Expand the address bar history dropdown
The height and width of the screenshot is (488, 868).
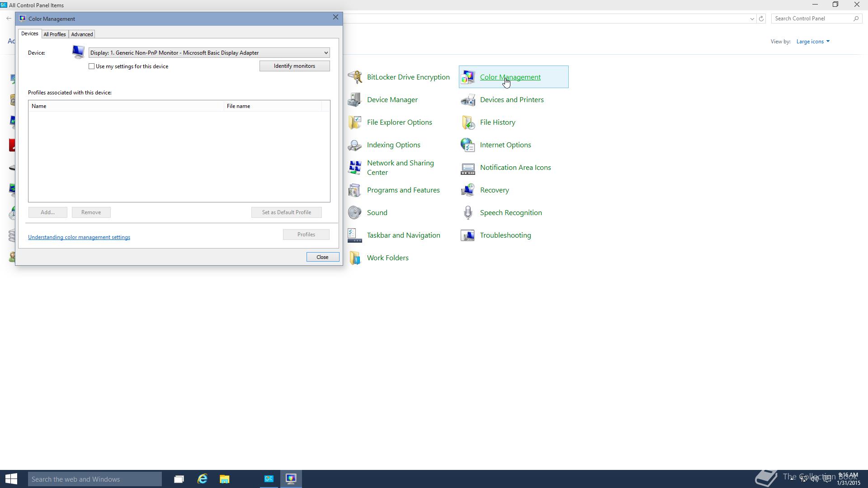click(752, 19)
